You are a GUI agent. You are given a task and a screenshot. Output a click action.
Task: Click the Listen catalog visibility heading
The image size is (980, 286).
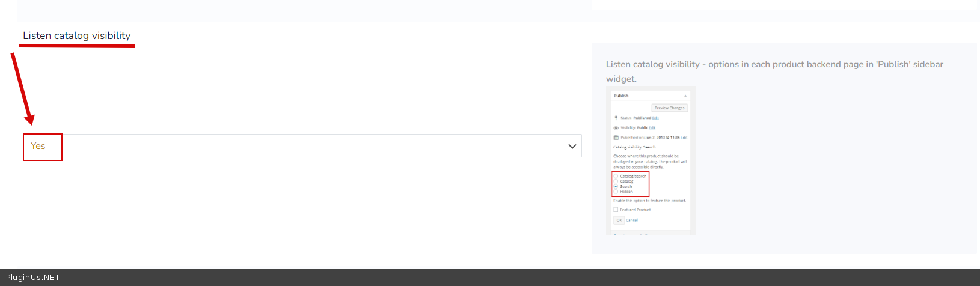tap(76, 35)
